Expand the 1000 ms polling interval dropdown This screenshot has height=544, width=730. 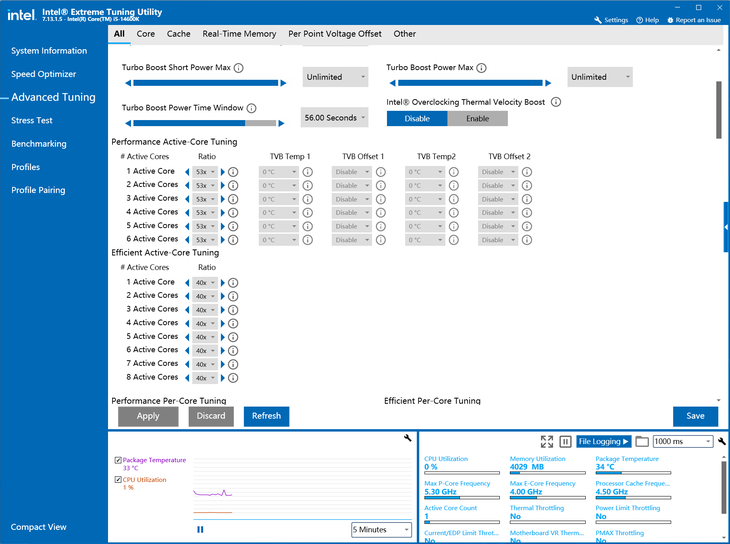[x=682, y=441]
